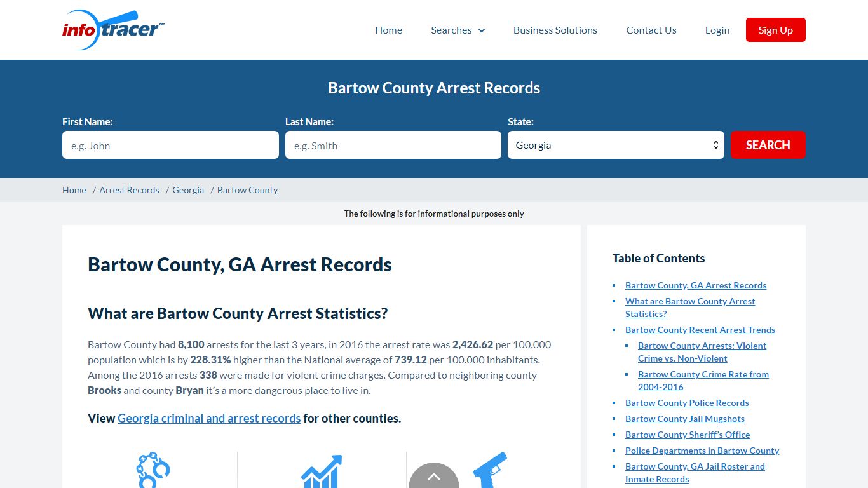Viewport: 868px width, 488px height.
Task: Click the Home breadcrumb link
Action: pos(74,190)
